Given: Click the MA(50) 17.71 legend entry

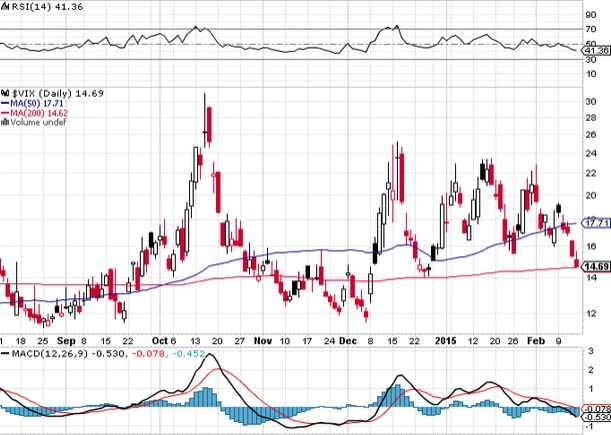Looking at the screenshot, I should coord(37,104).
